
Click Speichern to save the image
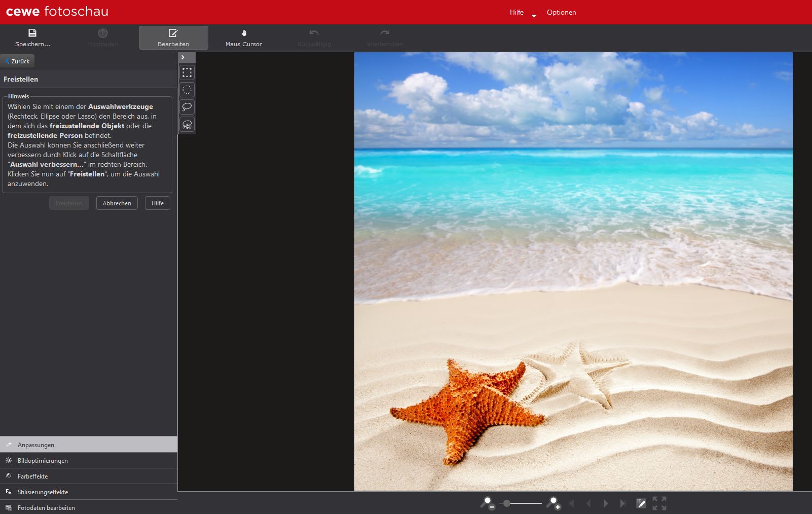(32, 38)
